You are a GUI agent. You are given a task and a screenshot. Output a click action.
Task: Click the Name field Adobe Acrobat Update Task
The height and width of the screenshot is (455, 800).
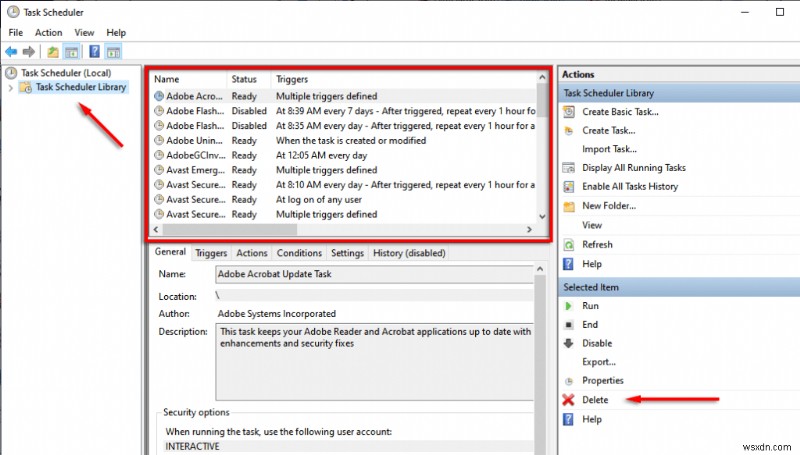coord(374,274)
